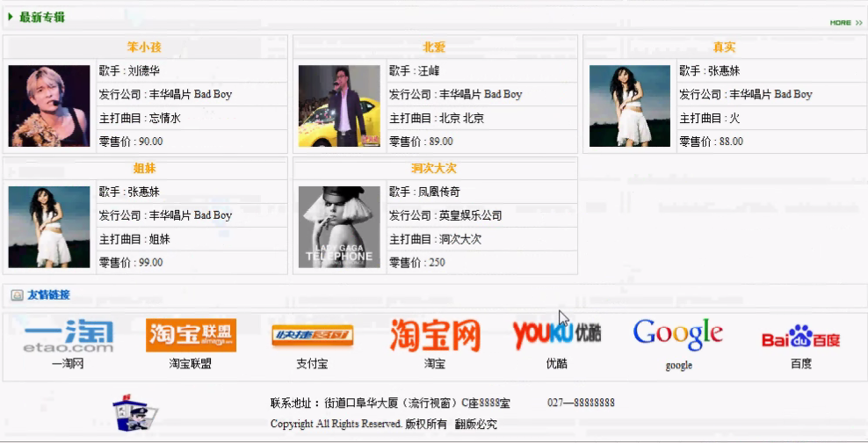
Task: Click the 淘宝联盟 text link
Action: [191, 364]
